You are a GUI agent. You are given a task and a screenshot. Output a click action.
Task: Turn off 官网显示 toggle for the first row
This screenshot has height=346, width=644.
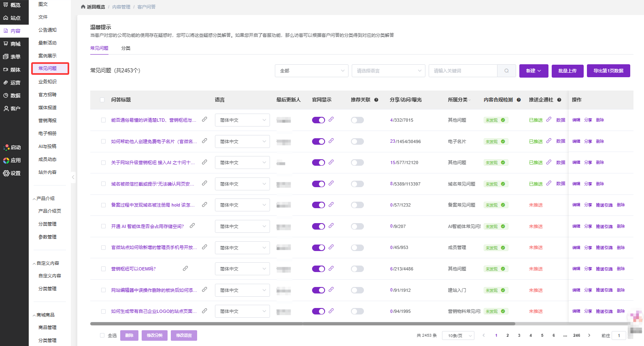click(x=318, y=120)
